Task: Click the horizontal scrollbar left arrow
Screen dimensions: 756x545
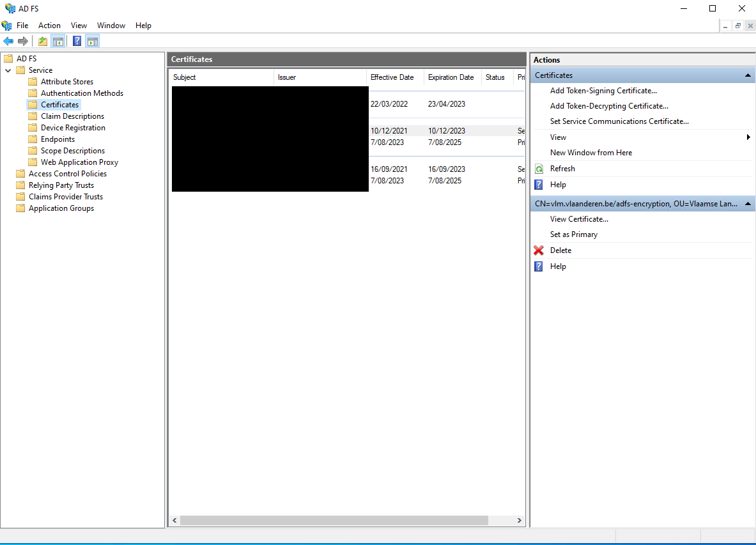Action: coord(174,521)
